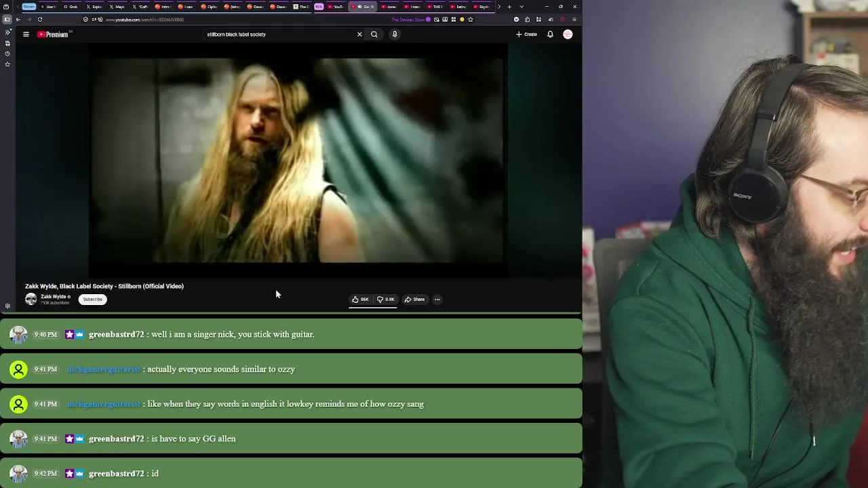This screenshot has height=488, width=868.
Task: Click nickgamerguitarist name on 'like when they' message
Action: pyautogui.click(x=104, y=404)
